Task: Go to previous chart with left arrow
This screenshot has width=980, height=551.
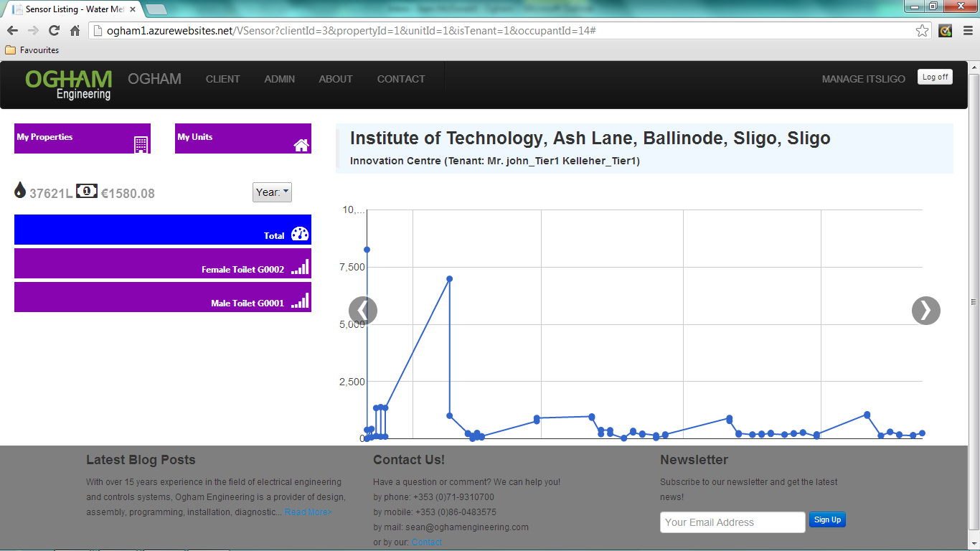Action: [x=363, y=311]
